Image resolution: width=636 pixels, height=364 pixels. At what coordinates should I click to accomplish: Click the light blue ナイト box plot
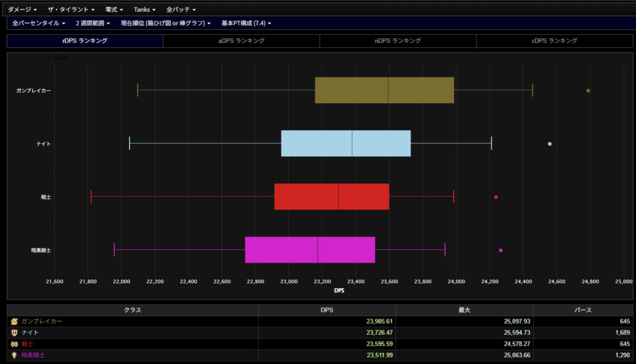[x=345, y=143]
